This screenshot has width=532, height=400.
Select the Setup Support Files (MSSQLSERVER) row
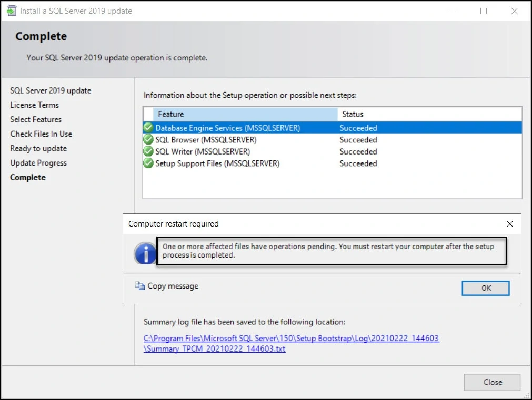[332, 163]
